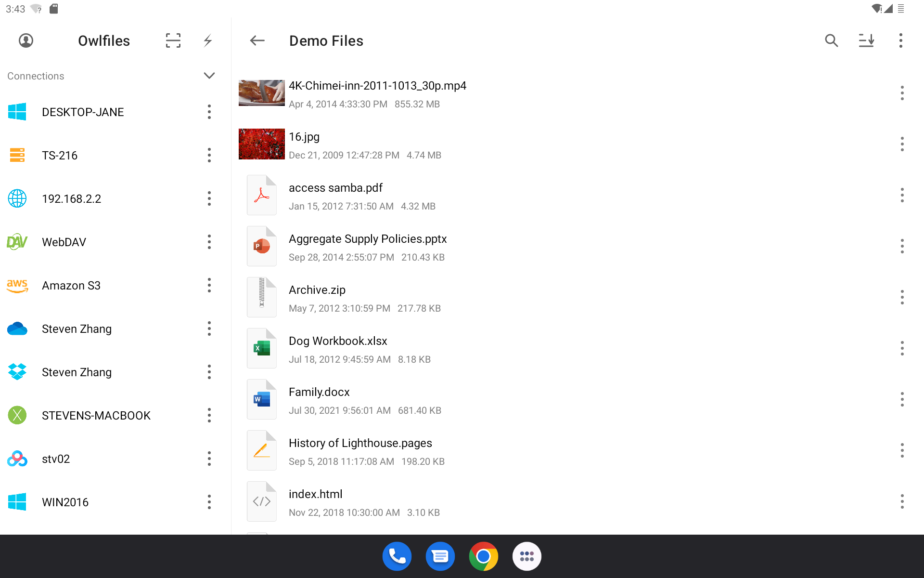Open search in Demo Files
Screen dimensions: 924x578
[x=832, y=40]
